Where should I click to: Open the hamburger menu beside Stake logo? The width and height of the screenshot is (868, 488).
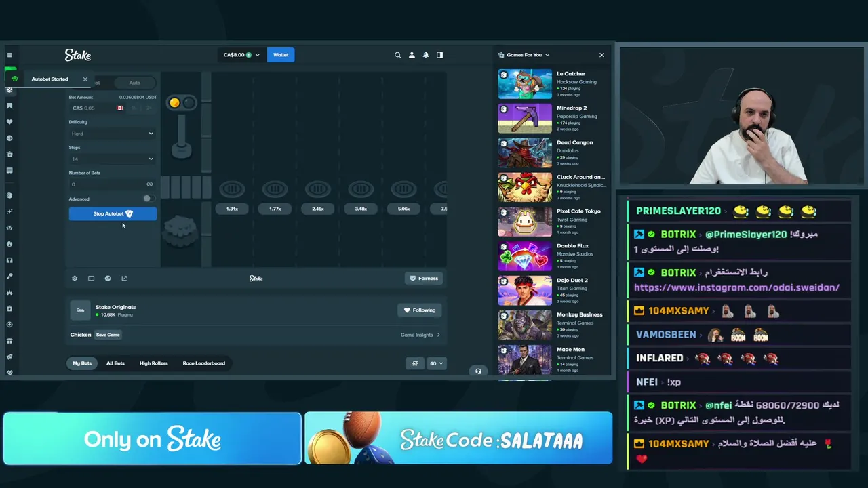pyautogui.click(x=9, y=55)
